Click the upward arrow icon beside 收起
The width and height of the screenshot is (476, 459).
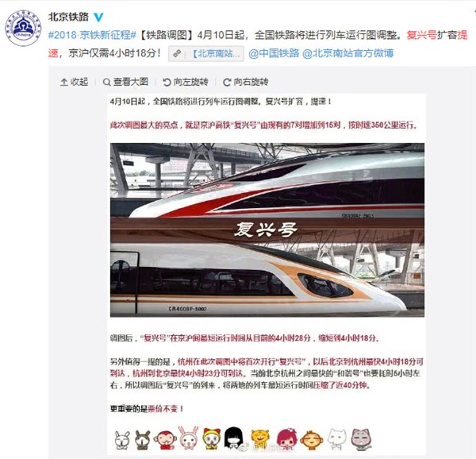(63, 82)
